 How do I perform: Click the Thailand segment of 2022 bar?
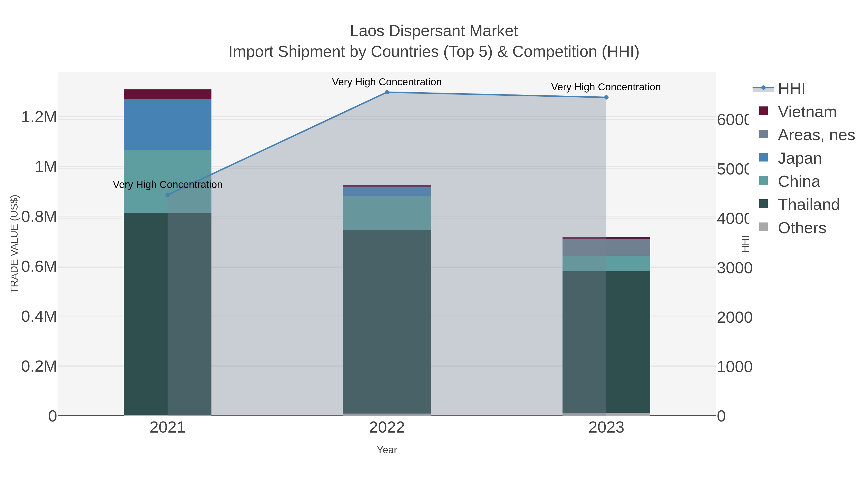click(x=387, y=322)
